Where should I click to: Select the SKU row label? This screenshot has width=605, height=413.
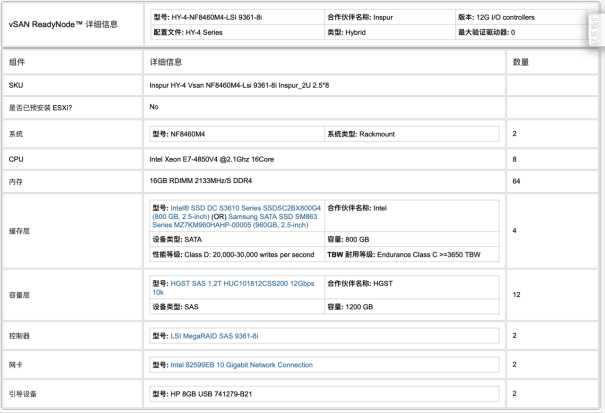click(16, 85)
